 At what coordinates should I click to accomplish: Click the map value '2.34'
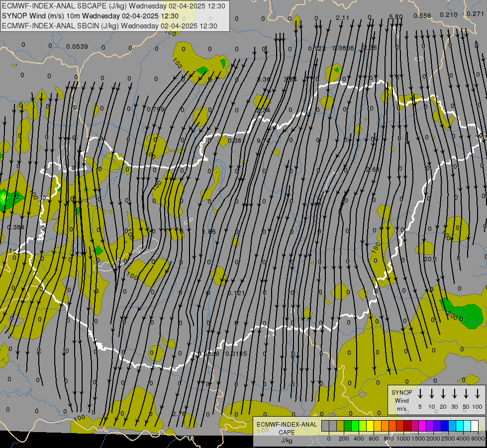[263, 111]
